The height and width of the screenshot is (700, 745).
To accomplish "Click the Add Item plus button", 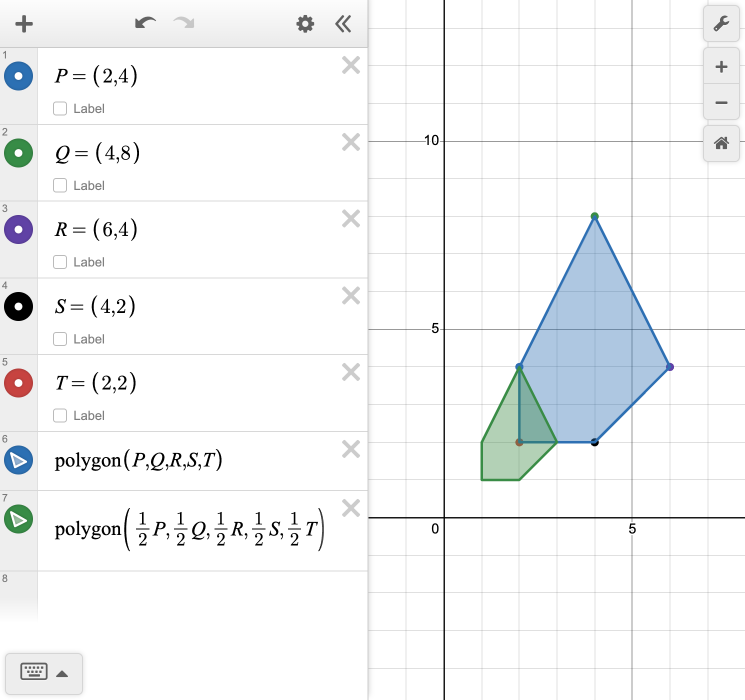I will tap(23, 23).
